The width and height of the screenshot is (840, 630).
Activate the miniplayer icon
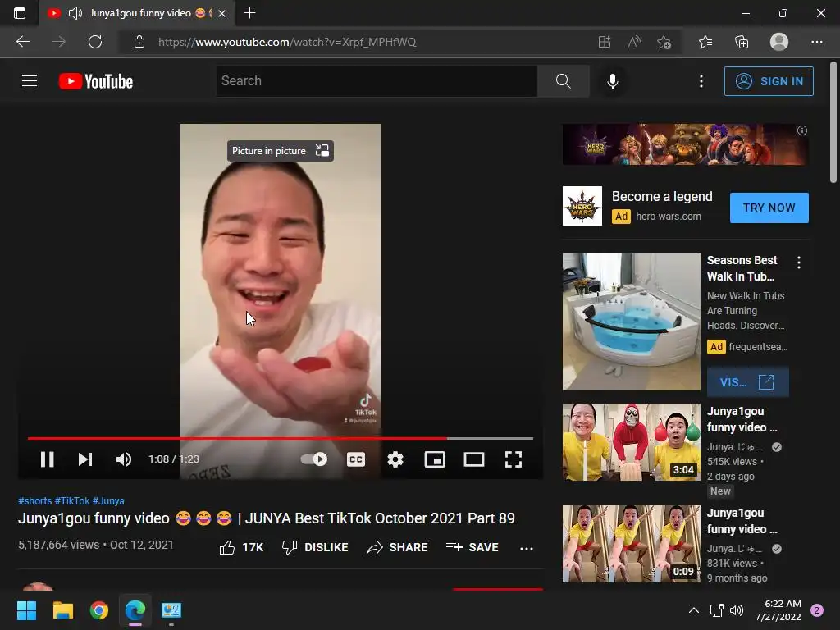pyautogui.click(x=435, y=459)
